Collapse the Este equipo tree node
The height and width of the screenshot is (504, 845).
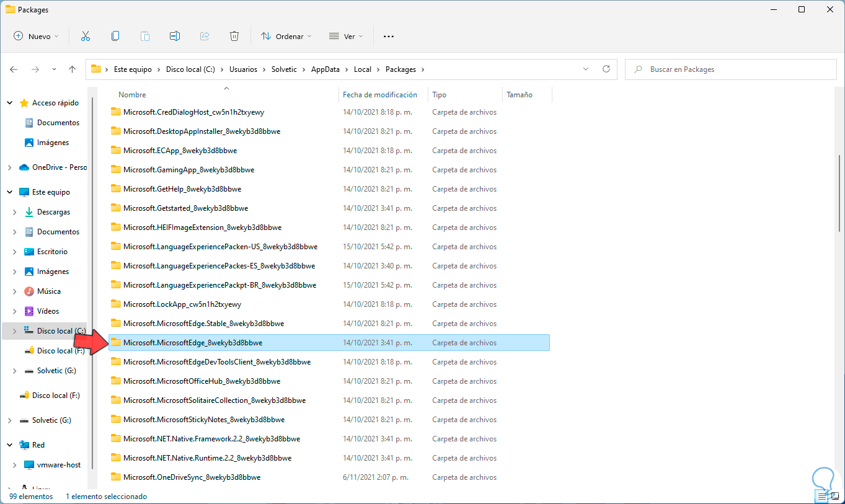10,192
